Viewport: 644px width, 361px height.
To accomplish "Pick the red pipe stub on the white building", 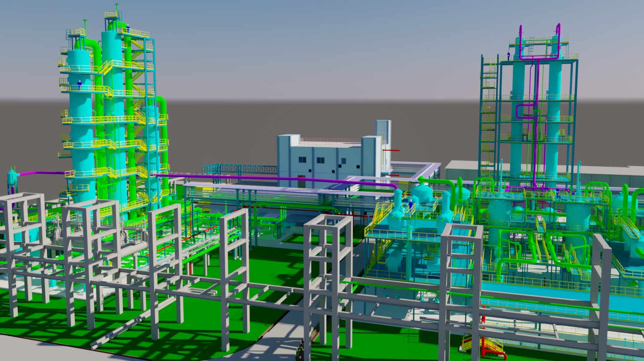I will coord(391,151).
